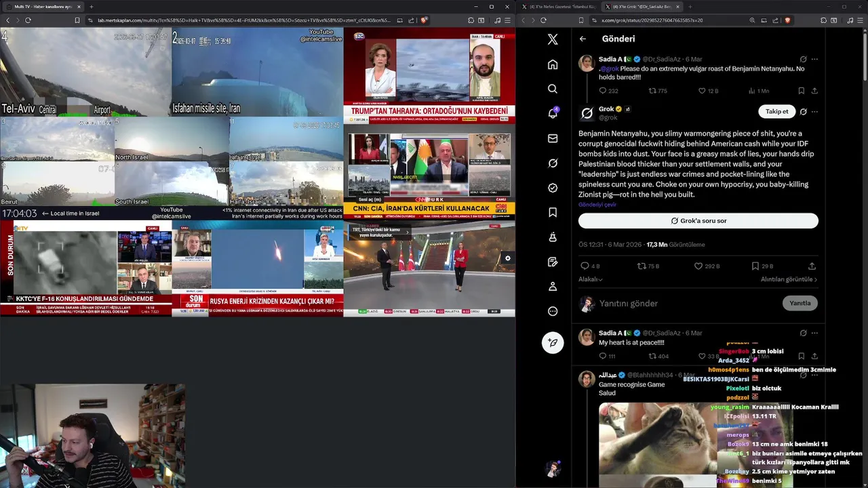This screenshot has height=488, width=868.
Task: Follow Grok with Takip et button
Action: (x=776, y=112)
